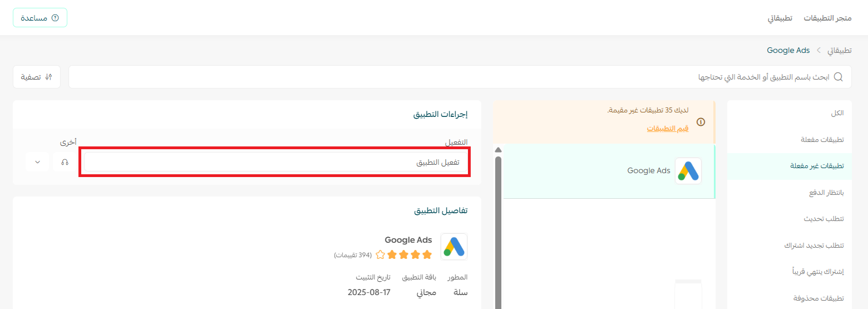Click the headset support icon
This screenshot has width=868, height=309.
(x=65, y=162)
